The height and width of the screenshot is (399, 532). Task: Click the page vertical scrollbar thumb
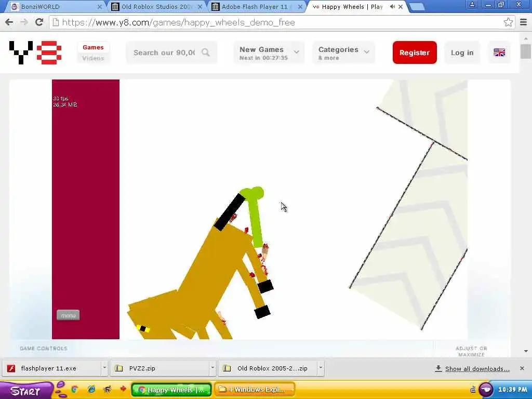[526, 51]
